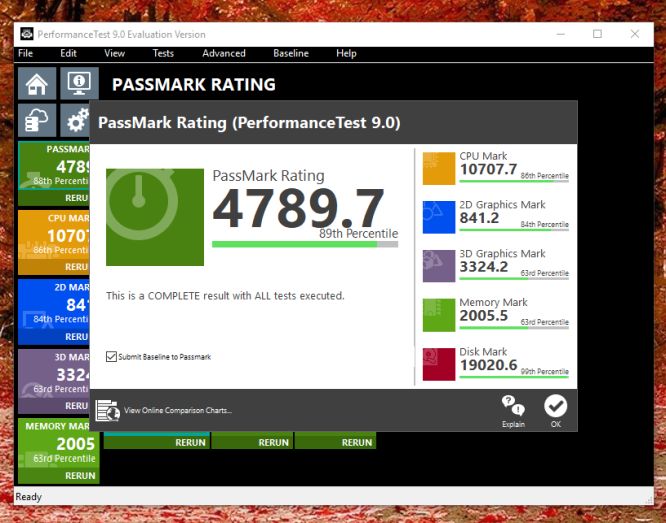Uncheck Submit Baseline to Passmark
666x523 pixels.
111,356
